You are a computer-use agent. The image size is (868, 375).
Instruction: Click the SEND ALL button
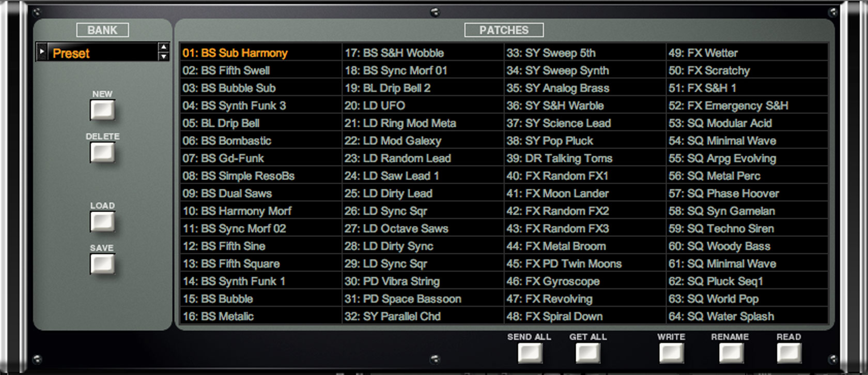point(530,353)
